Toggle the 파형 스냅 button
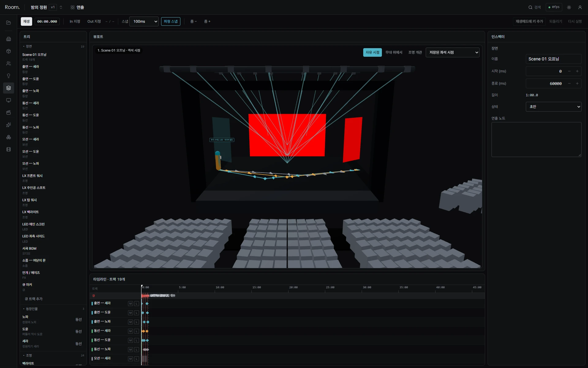This screenshot has width=588, height=368. click(x=171, y=21)
